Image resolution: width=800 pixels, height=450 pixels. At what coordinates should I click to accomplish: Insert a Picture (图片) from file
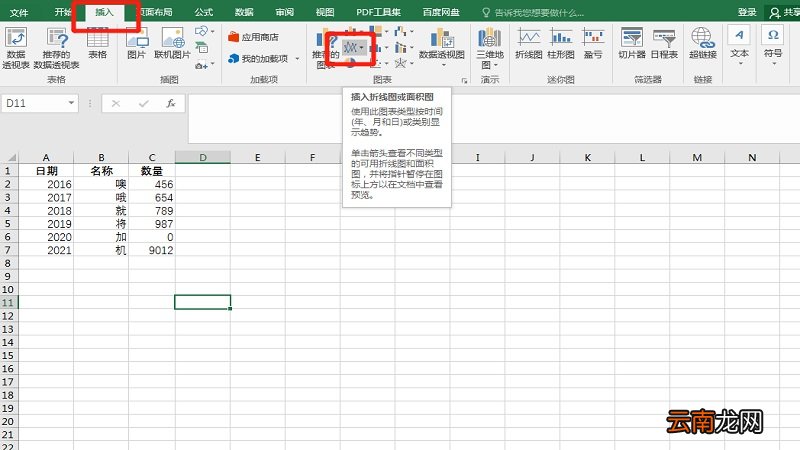coord(137,43)
